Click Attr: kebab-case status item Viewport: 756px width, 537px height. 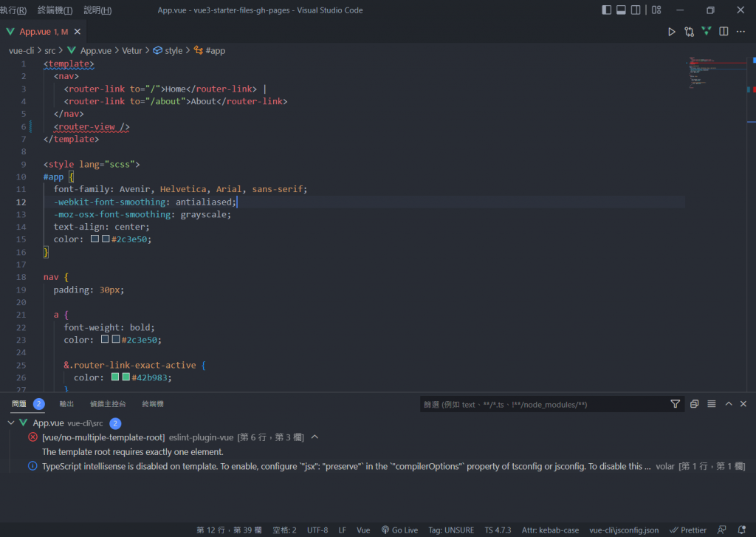550,530
